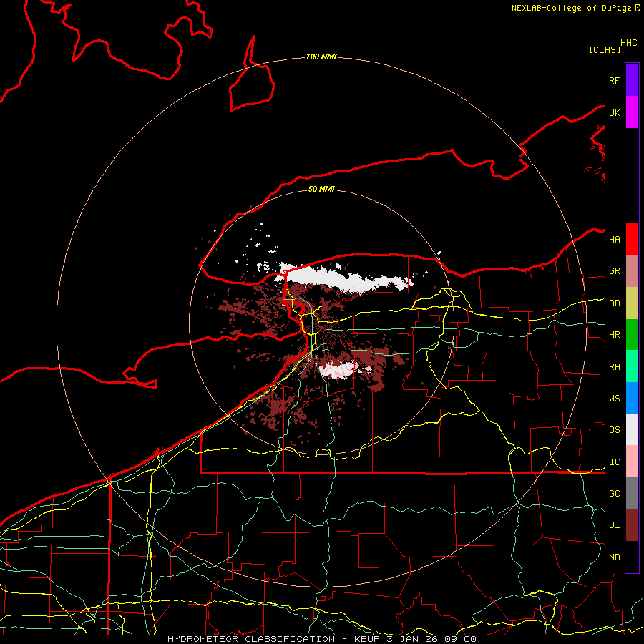Click the WS legend label
Image resolution: width=644 pixels, height=644 pixels.
tap(614, 399)
